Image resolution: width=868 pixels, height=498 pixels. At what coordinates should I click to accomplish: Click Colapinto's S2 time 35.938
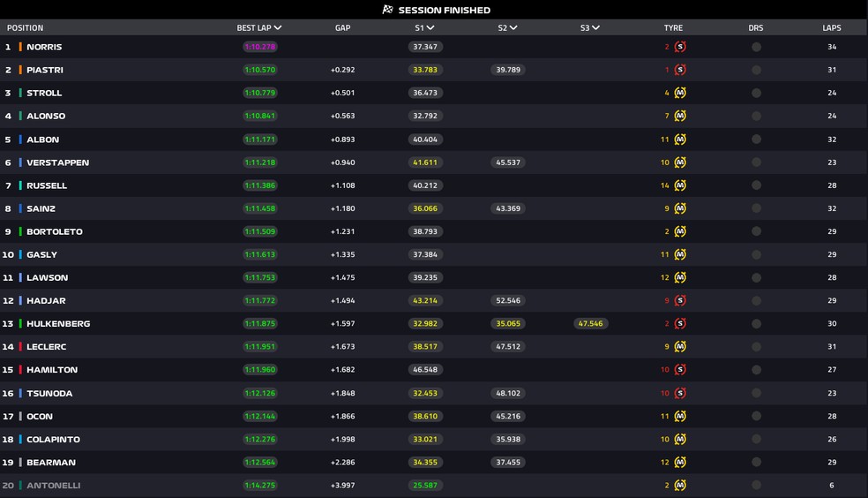(x=508, y=439)
